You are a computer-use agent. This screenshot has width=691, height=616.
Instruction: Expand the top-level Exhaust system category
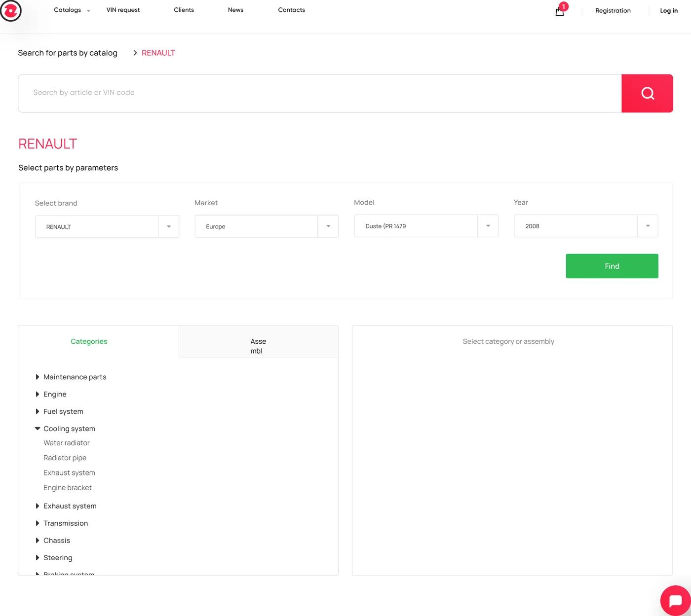[66, 506]
